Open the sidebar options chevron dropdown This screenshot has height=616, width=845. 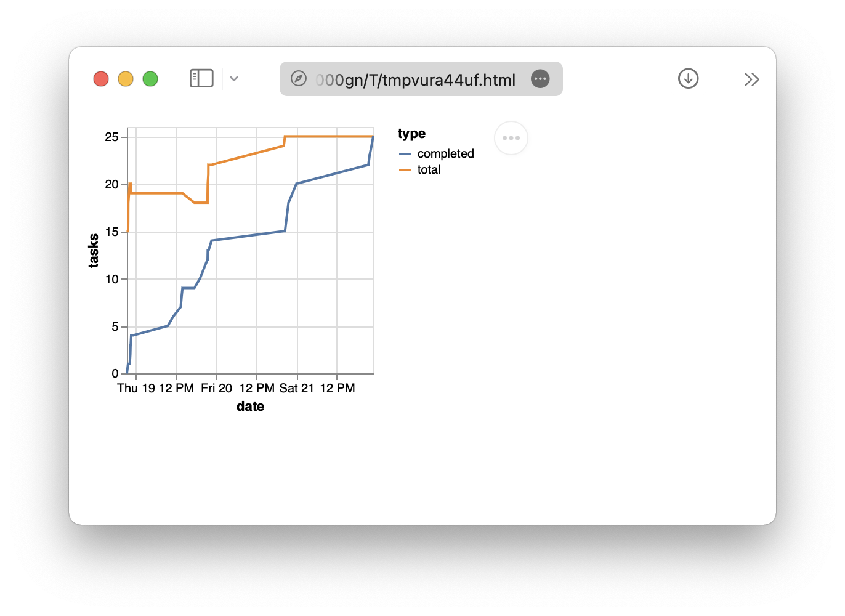pos(234,79)
